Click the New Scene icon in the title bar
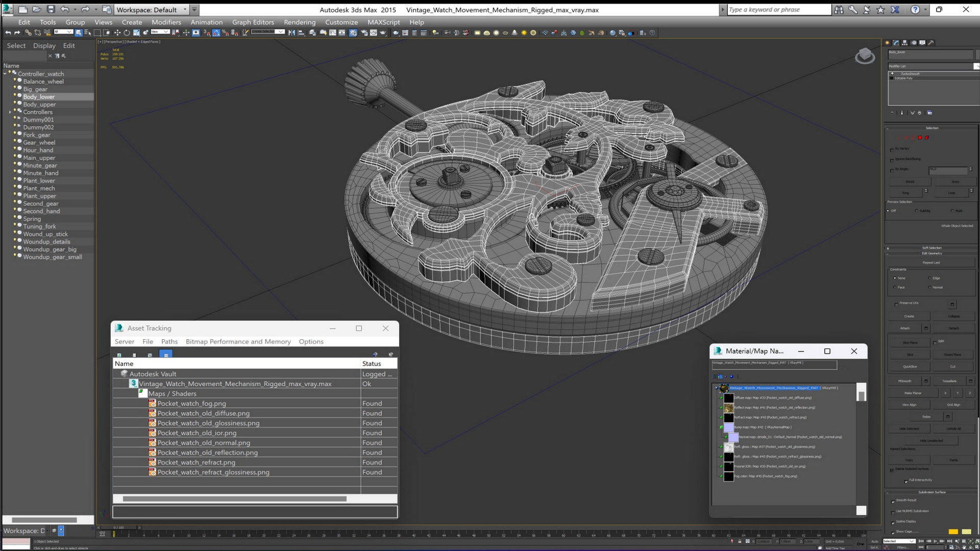Viewport: 980px width, 551px height. click(x=23, y=9)
